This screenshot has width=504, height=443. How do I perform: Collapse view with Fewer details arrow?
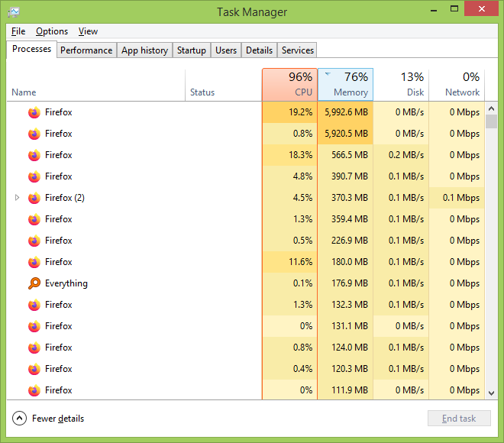tap(19, 419)
